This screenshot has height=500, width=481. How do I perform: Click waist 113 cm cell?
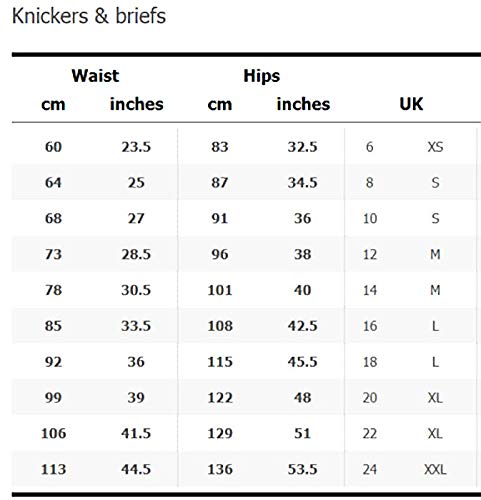[53, 469]
